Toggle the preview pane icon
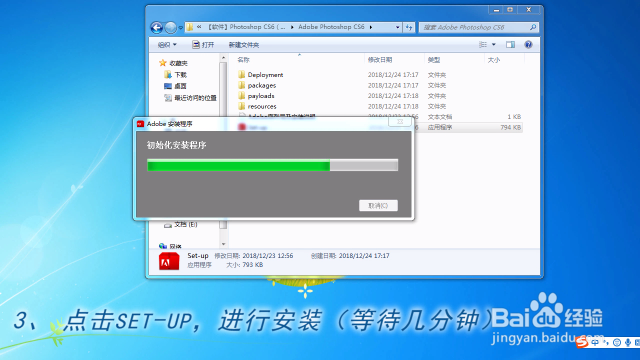This screenshot has width=640, height=360. (510, 44)
